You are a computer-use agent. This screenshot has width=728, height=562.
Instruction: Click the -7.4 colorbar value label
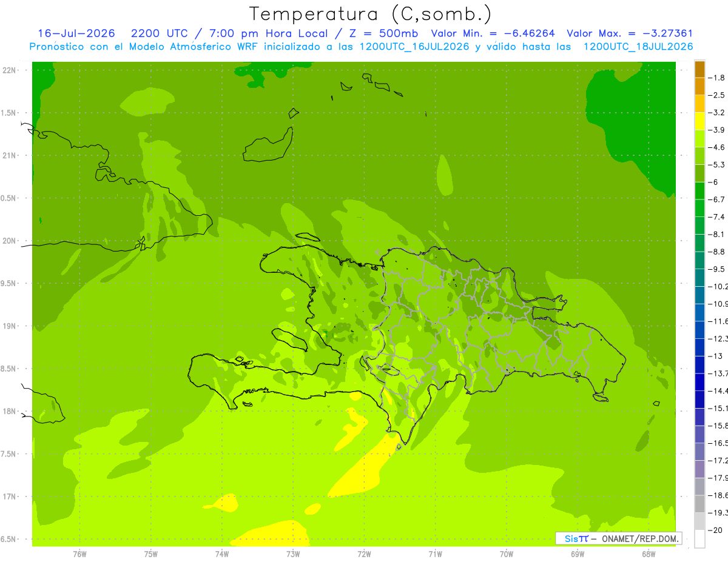pyautogui.click(x=718, y=217)
